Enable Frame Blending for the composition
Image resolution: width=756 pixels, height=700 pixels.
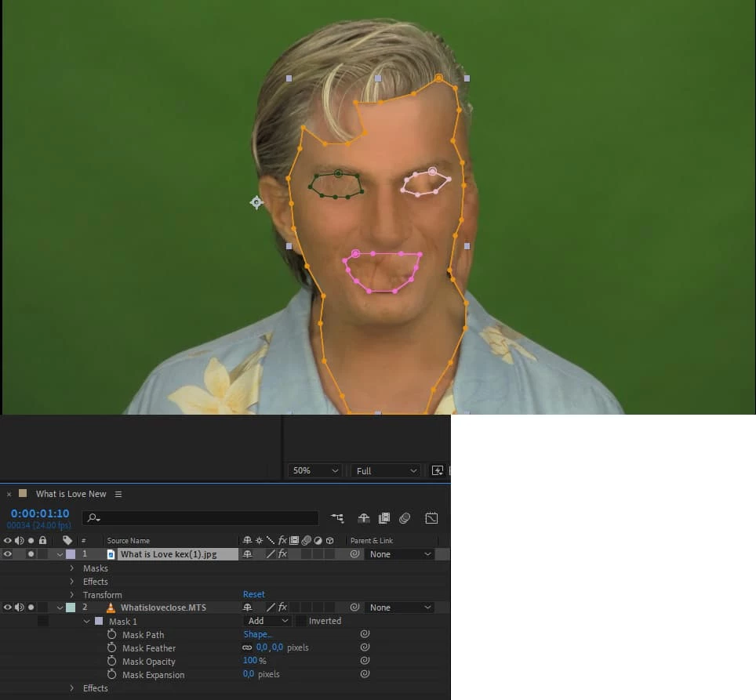click(384, 518)
